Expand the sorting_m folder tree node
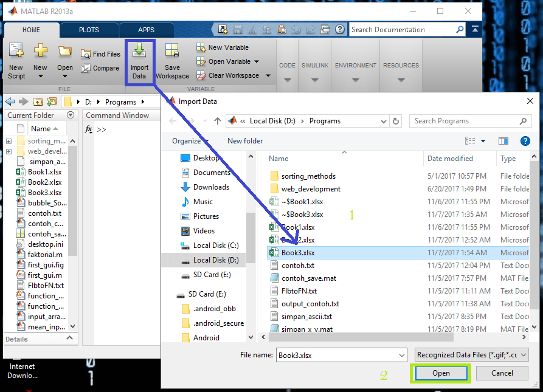Screen dimensions: 543x392 [x=9, y=142]
